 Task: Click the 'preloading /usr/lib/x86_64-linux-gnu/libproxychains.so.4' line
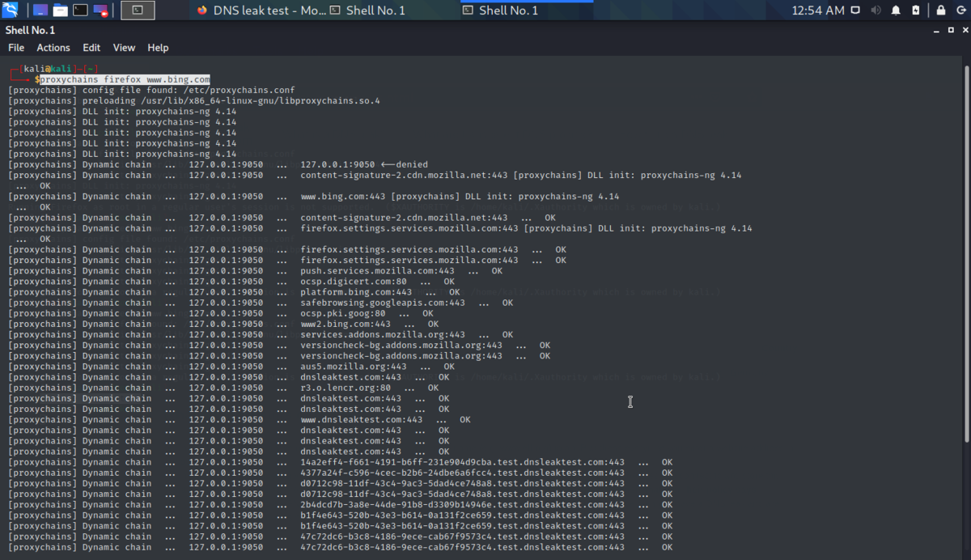point(231,101)
